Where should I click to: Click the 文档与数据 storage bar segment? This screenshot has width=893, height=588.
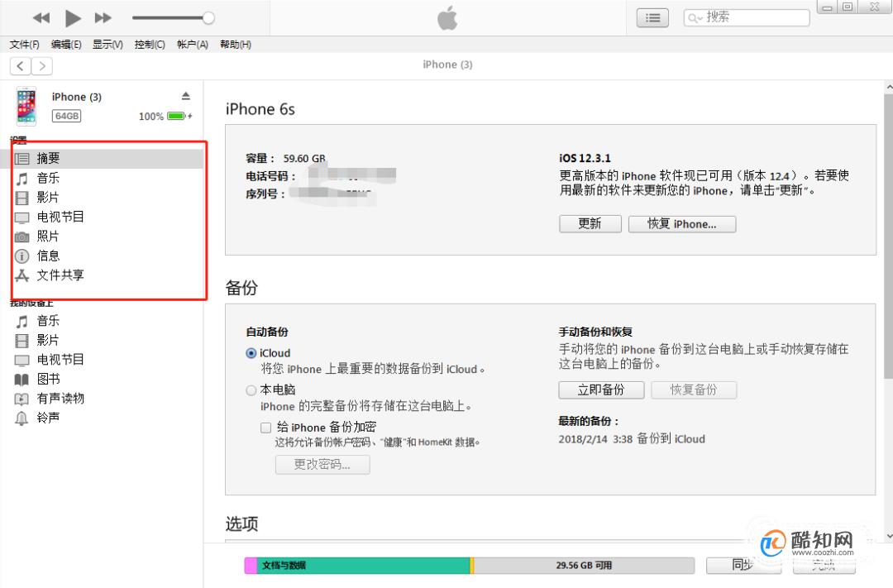coord(363,565)
